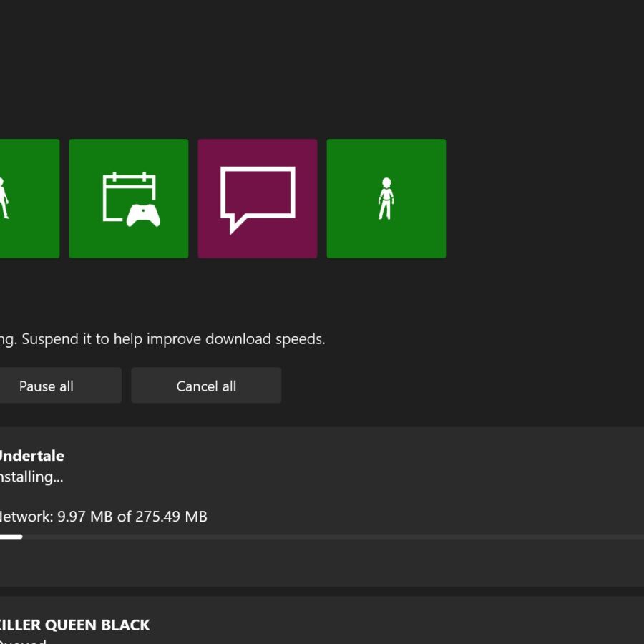Click the Installing... status under Undertale

click(31, 477)
